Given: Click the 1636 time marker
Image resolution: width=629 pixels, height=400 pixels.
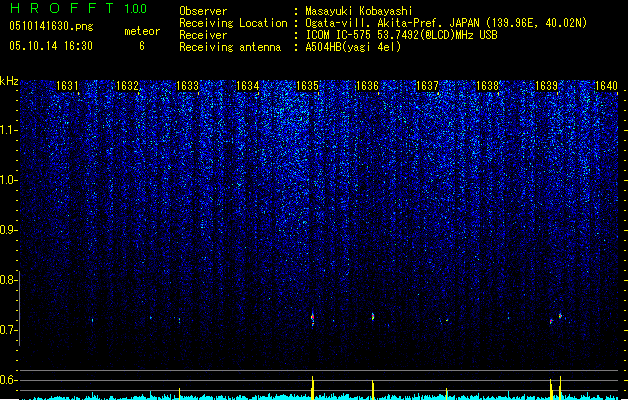Looking at the screenshot, I should pos(367,86).
